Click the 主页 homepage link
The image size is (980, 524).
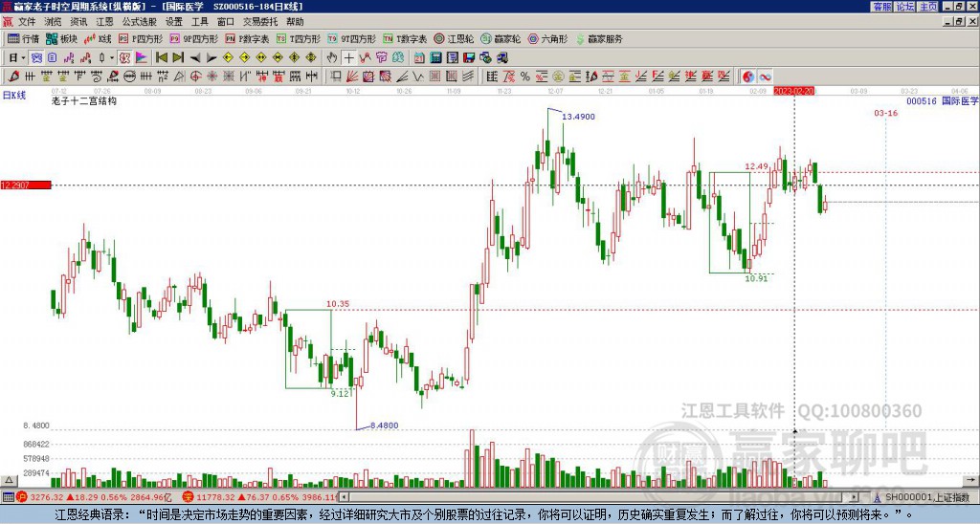[928, 7]
